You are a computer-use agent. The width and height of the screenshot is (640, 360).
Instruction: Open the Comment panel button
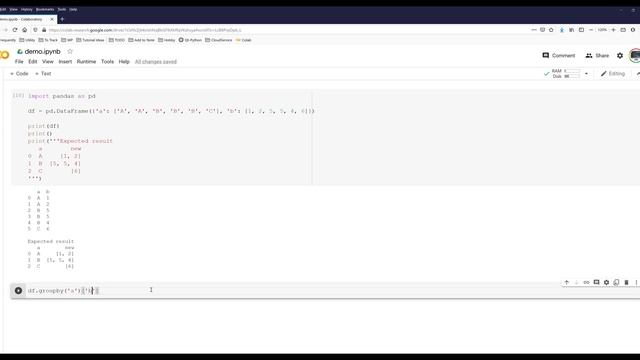pos(558,56)
